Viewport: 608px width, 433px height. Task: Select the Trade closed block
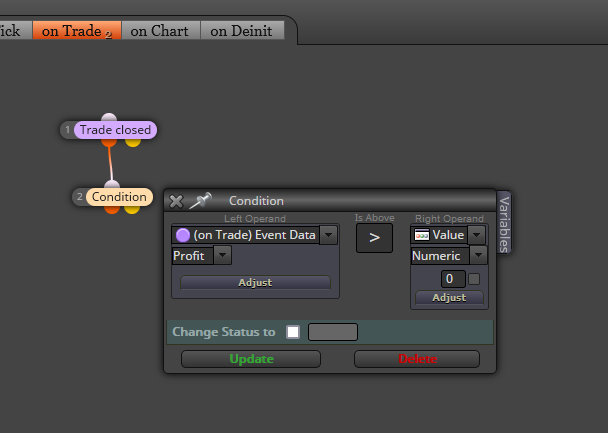pyautogui.click(x=115, y=129)
